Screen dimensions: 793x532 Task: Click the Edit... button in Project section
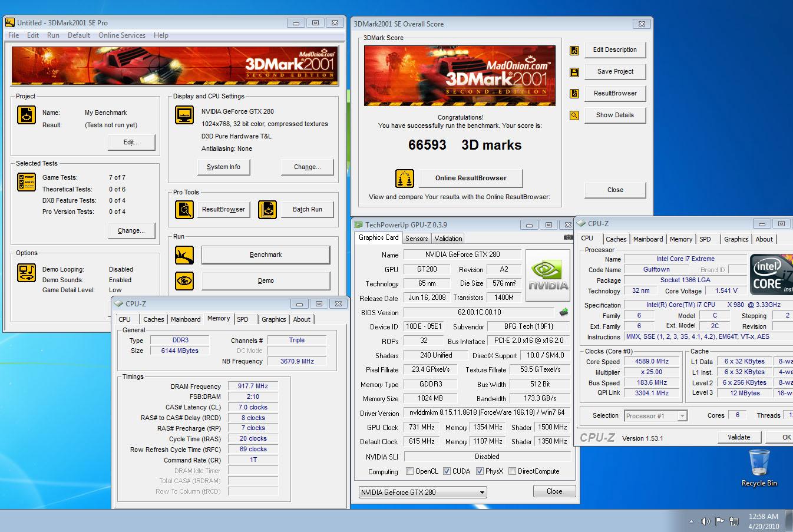pos(131,142)
